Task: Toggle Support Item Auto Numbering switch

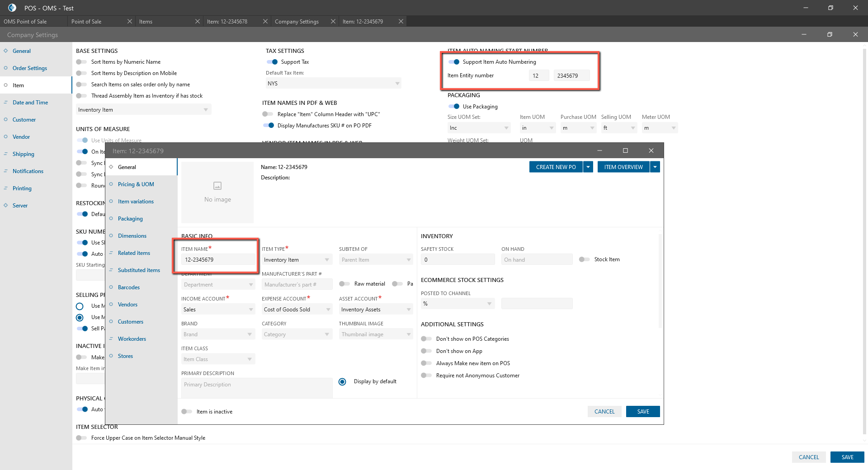Action: pyautogui.click(x=454, y=62)
